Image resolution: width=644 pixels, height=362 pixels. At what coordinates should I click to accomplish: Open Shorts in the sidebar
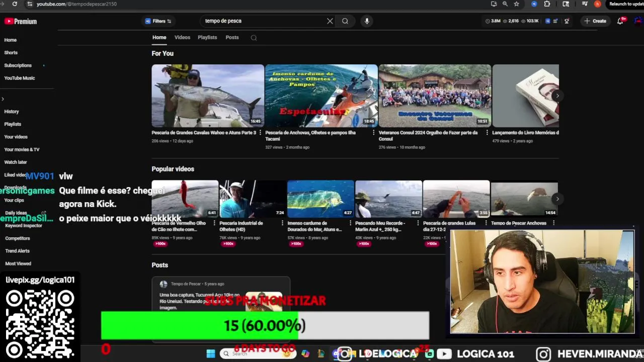coord(11,53)
